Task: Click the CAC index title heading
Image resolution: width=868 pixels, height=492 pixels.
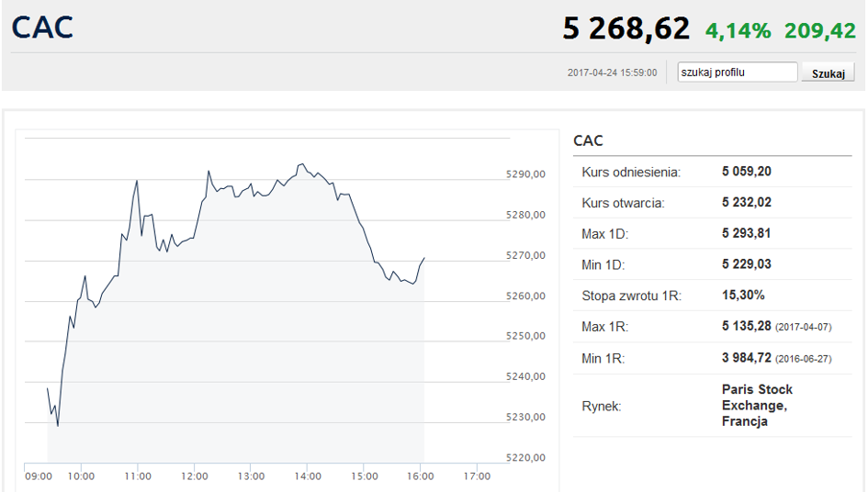Action: pos(42,28)
